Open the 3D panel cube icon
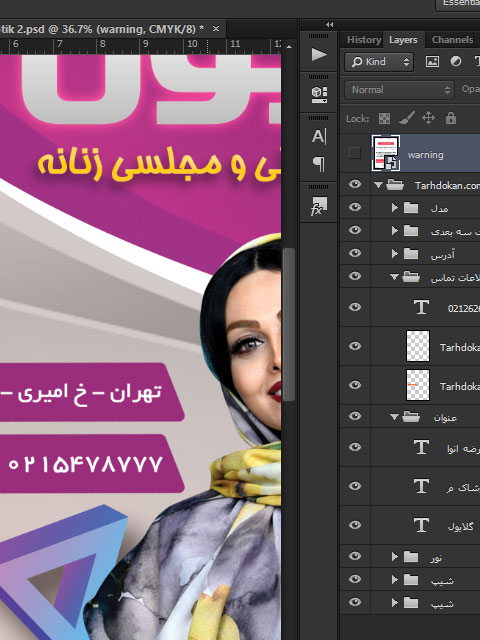This screenshot has height=640, width=480. 319,95
